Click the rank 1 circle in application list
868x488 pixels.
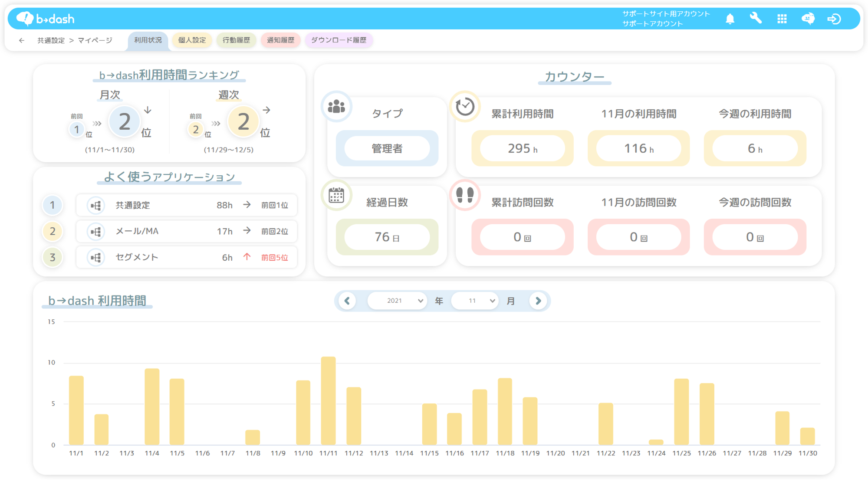point(53,205)
